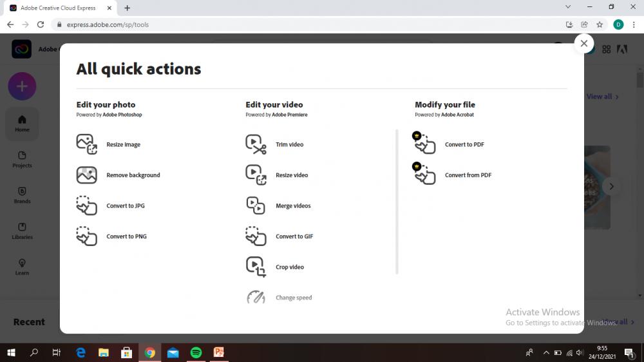Click the Trim video icon
Image resolution: width=644 pixels, height=362 pixels.
[256, 144]
